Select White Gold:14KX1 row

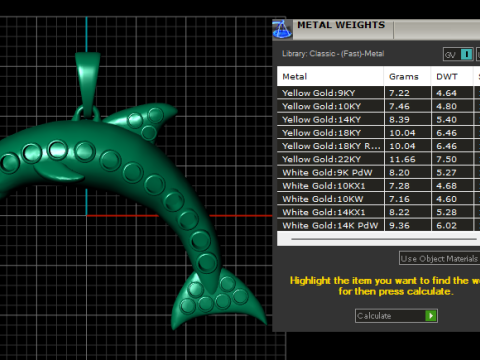coord(378,212)
